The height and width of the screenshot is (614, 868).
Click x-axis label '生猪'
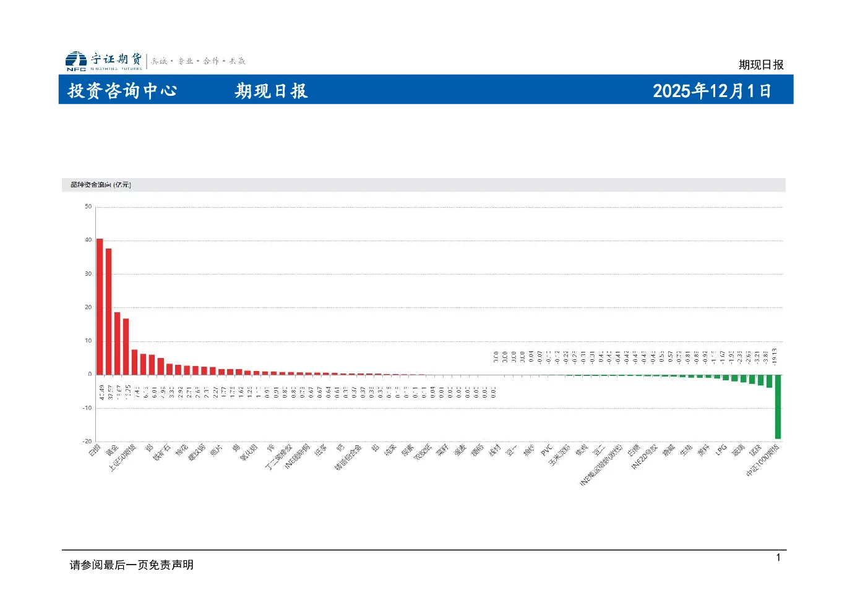(x=685, y=450)
